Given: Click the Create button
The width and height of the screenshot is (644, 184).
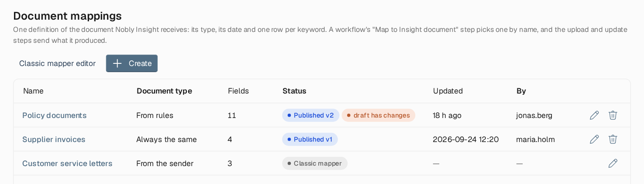Looking at the screenshot, I should [x=132, y=63].
